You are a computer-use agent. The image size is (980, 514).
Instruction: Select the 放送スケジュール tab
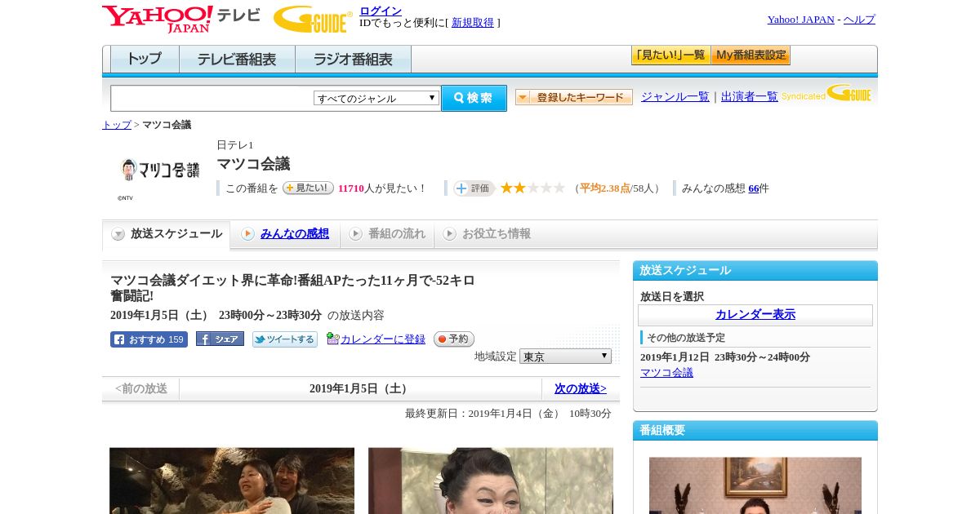pyautogui.click(x=167, y=234)
